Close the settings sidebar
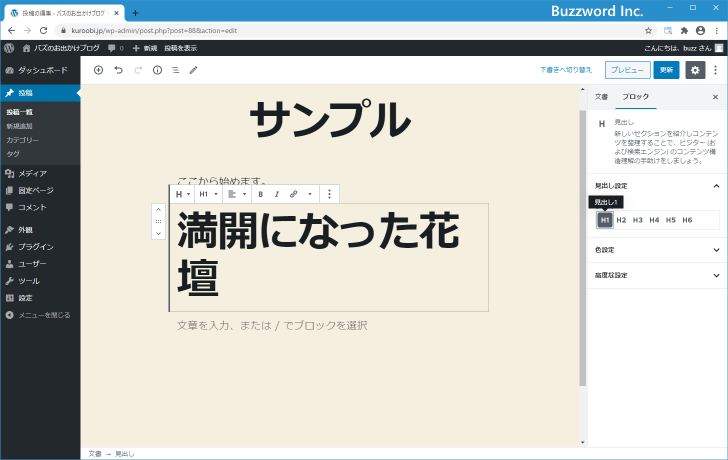728x460 pixels. click(715, 97)
